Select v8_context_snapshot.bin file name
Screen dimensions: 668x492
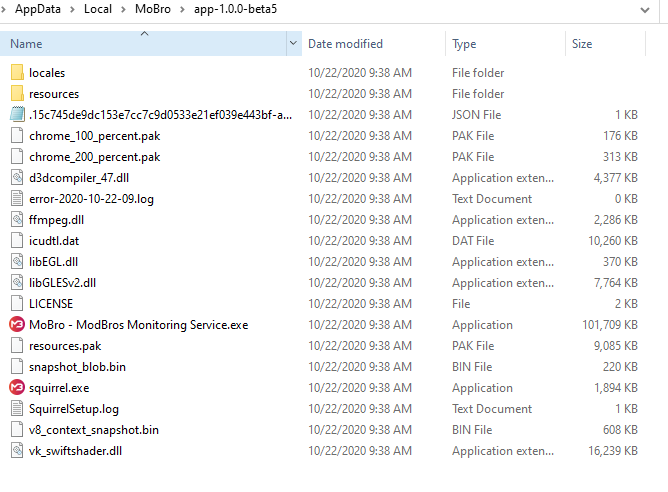point(94,430)
